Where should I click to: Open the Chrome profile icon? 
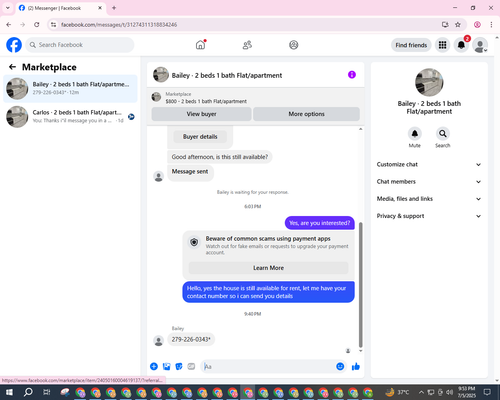[477, 25]
